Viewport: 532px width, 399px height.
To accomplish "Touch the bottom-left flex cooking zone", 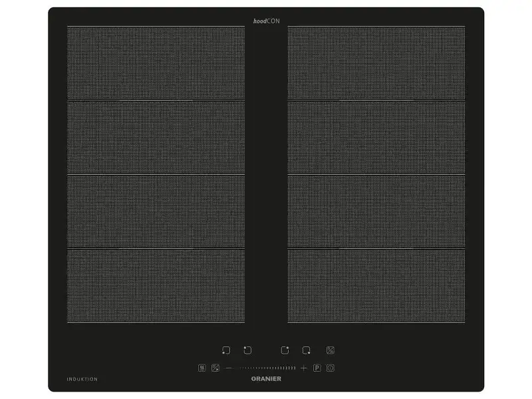I will [156, 286].
